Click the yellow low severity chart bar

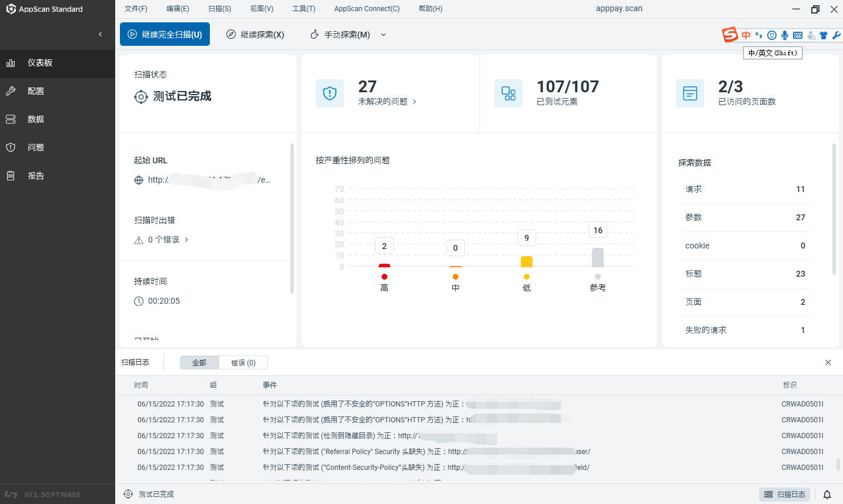tap(526, 261)
